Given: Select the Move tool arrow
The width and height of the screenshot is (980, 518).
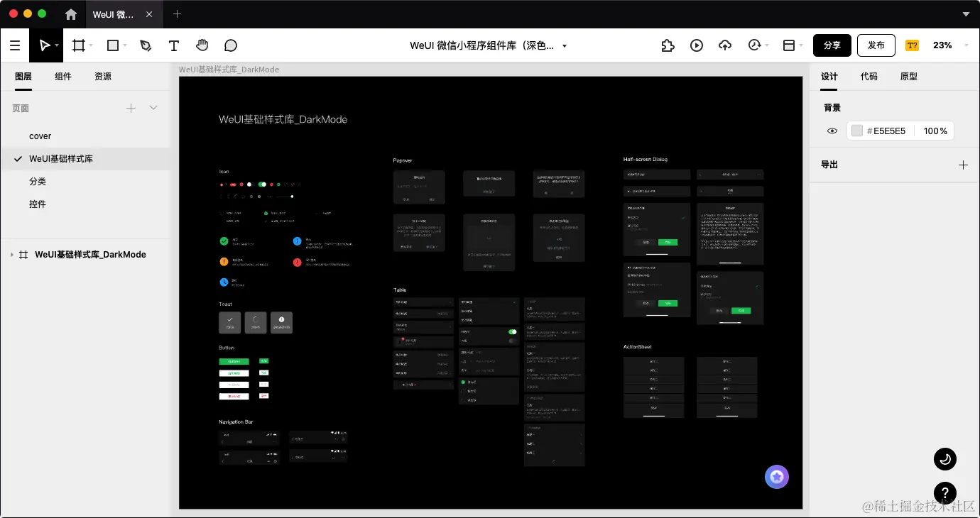Looking at the screenshot, I should click(x=44, y=45).
